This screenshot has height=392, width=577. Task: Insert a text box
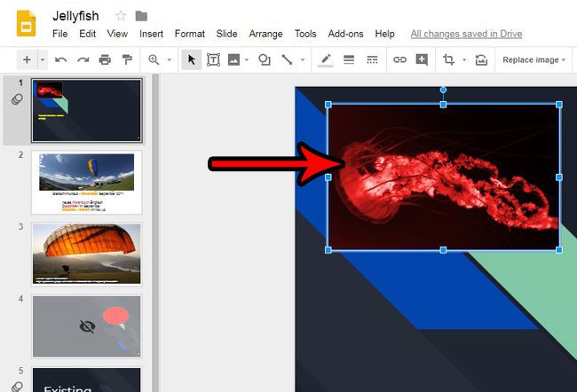pos(213,59)
